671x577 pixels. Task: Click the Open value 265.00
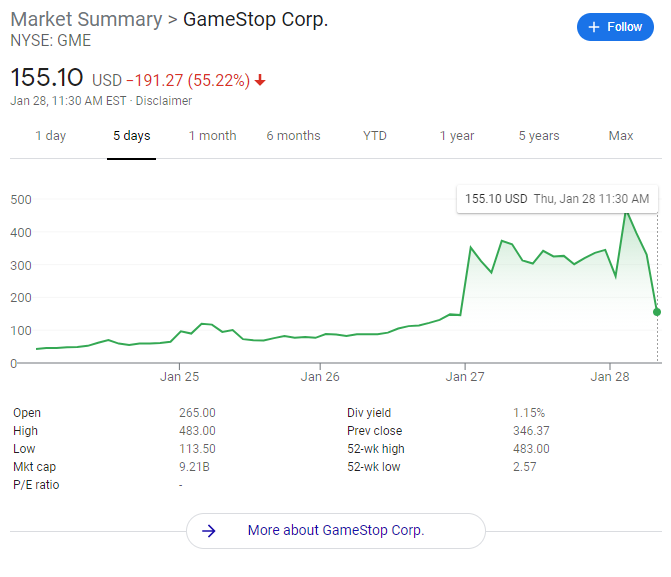point(197,413)
